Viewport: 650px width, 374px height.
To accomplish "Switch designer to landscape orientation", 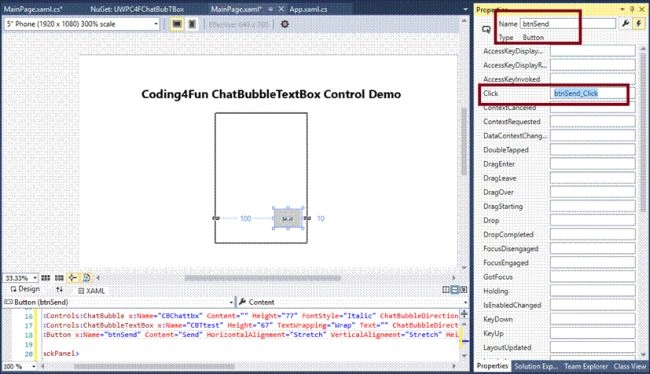I will (177, 24).
